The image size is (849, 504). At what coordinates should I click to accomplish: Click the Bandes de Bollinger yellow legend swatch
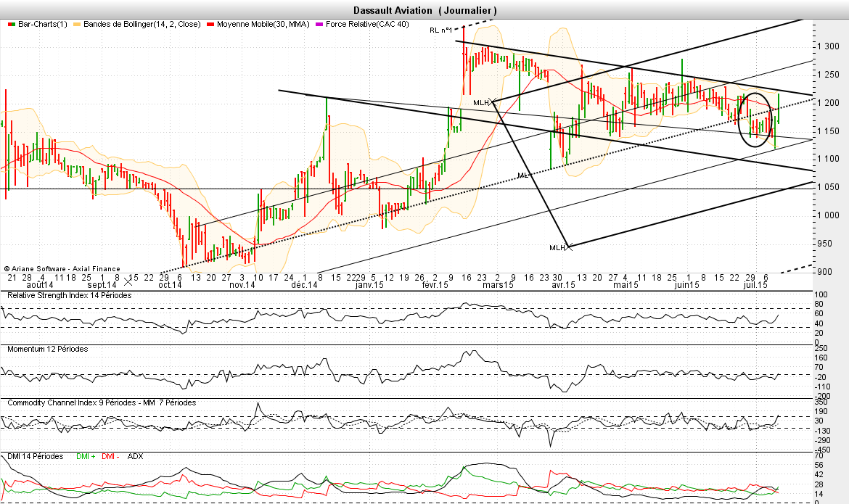click(76, 25)
